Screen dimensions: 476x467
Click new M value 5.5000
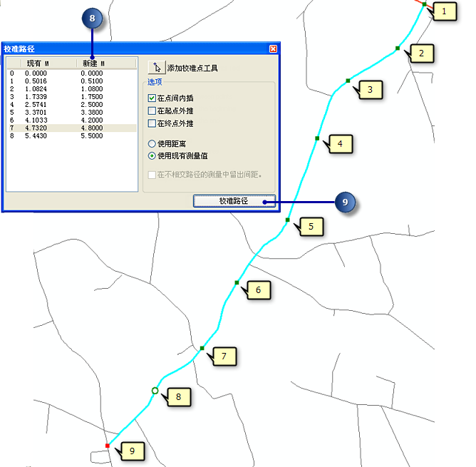[x=92, y=135]
